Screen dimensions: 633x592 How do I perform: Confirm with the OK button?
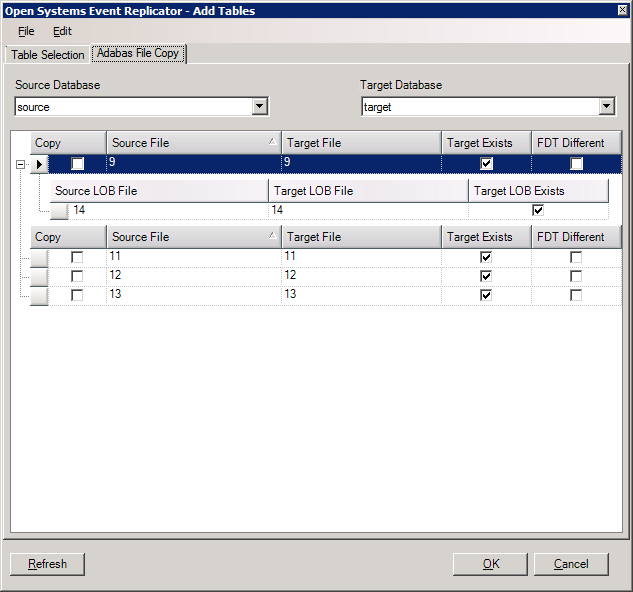490,564
